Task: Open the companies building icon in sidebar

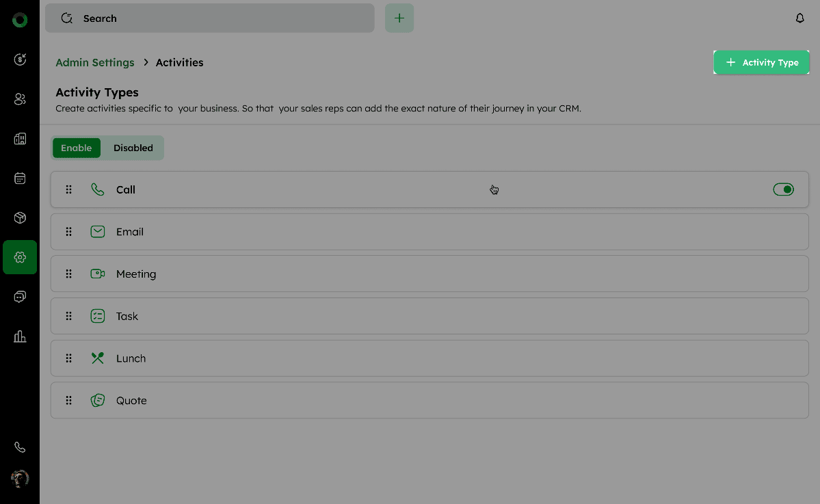Action: [x=20, y=139]
